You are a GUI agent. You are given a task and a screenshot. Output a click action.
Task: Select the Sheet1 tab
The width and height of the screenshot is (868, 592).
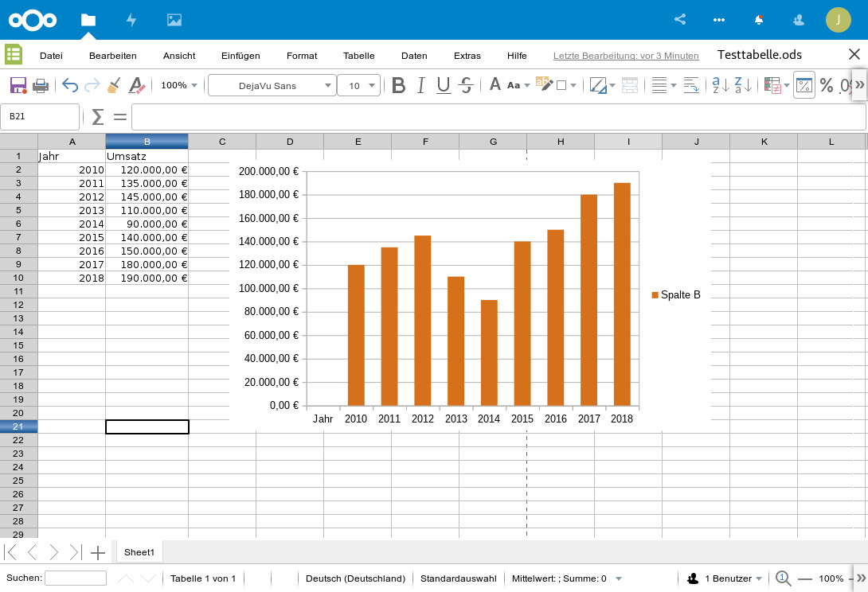pos(139,552)
